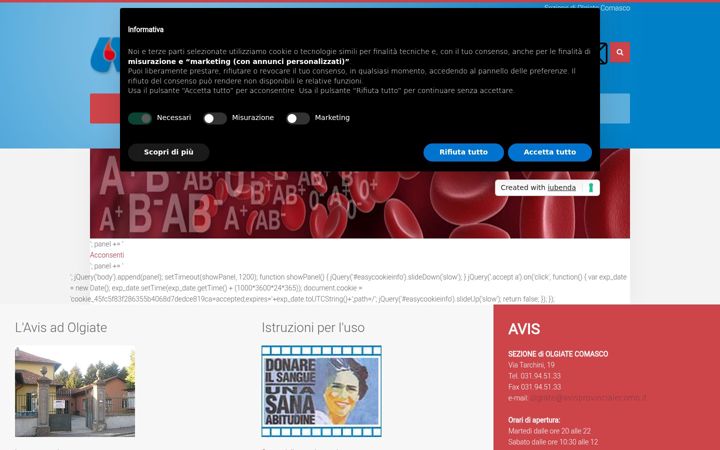Click Martedì dalle ore 20 alle 22
The width and height of the screenshot is (720, 450).
tap(549, 431)
